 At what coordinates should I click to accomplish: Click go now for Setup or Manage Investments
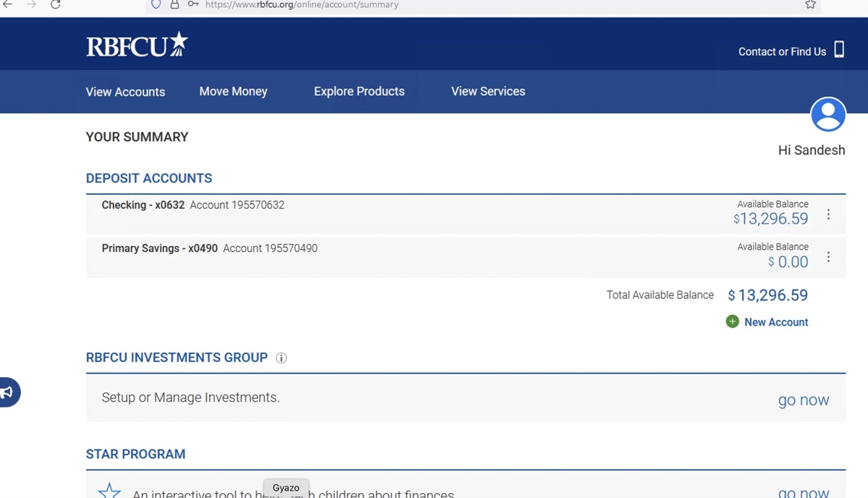(804, 400)
